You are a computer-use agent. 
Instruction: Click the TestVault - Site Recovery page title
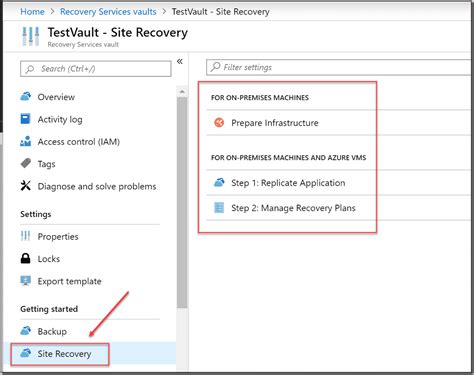coord(118,33)
